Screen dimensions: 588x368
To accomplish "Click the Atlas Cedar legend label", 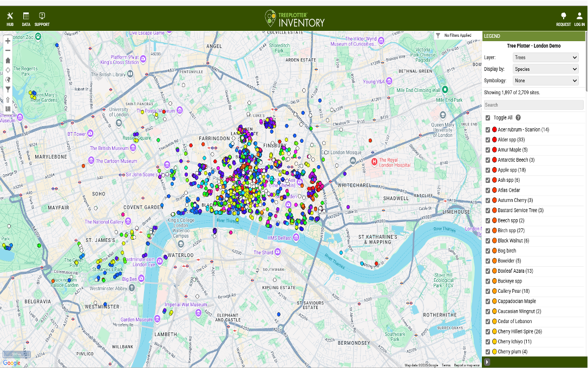I will [x=509, y=190].
